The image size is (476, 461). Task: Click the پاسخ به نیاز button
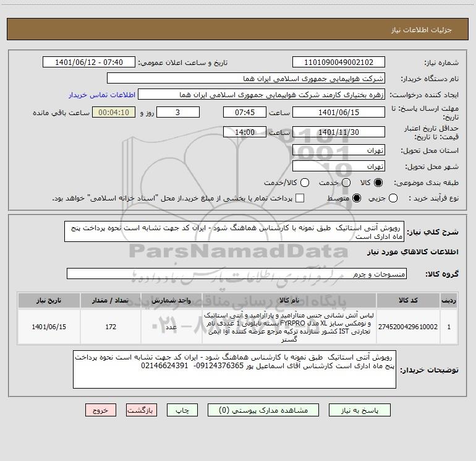(x=360, y=410)
